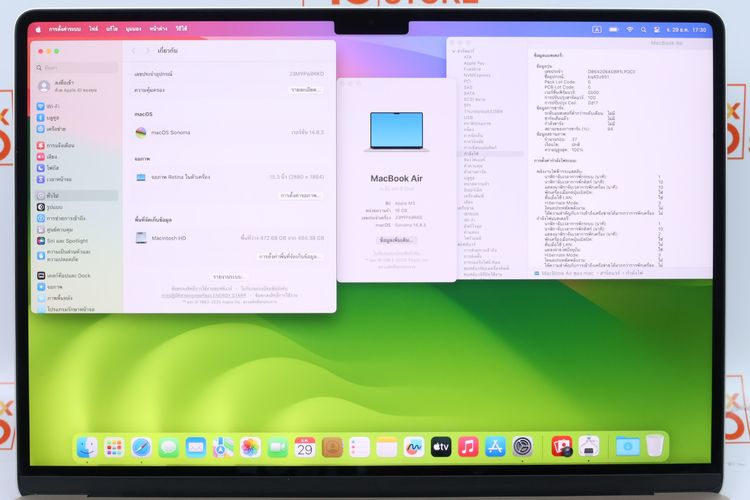Open Maps from the Dock
This screenshot has width=750, height=500.
click(x=223, y=447)
